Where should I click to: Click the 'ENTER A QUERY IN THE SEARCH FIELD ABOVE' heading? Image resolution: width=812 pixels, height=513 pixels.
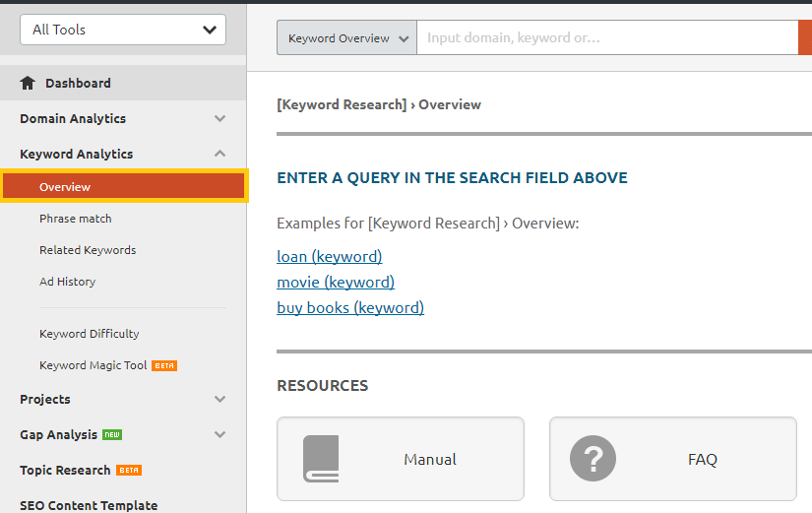[x=452, y=178]
